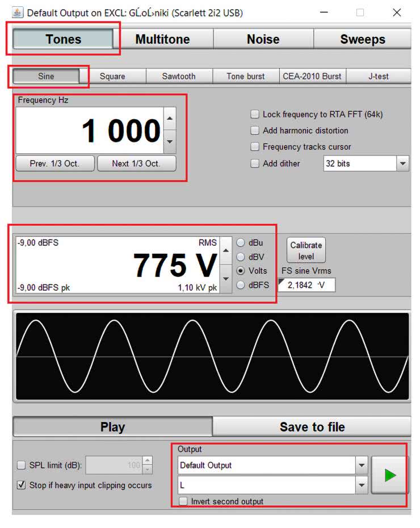Uncheck Stop if heavy input clipping occurs
Viewport: 420px width, 528px height.
(x=22, y=485)
